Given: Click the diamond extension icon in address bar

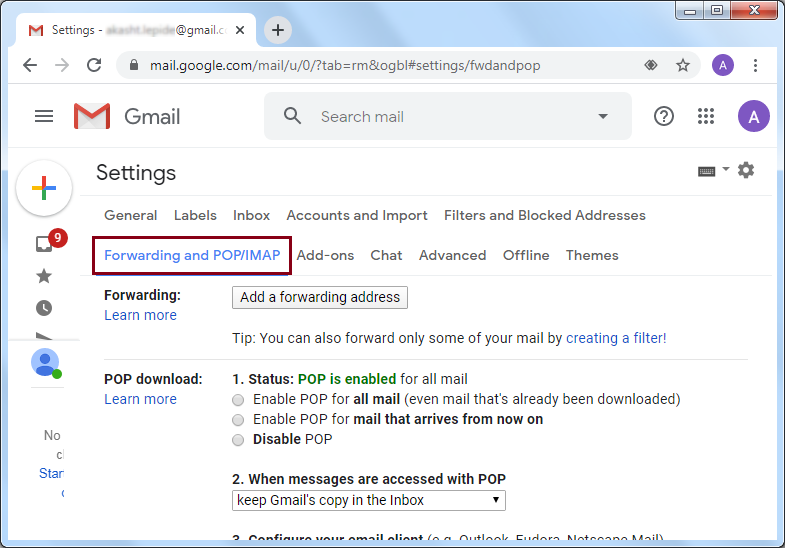Looking at the screenshot, I should point(651,65).
